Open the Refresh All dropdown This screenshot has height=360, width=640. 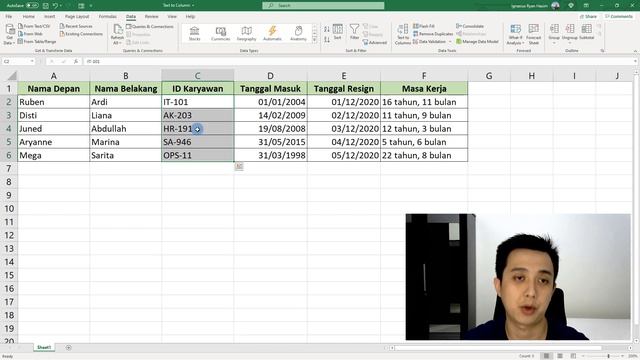(117, 35)
